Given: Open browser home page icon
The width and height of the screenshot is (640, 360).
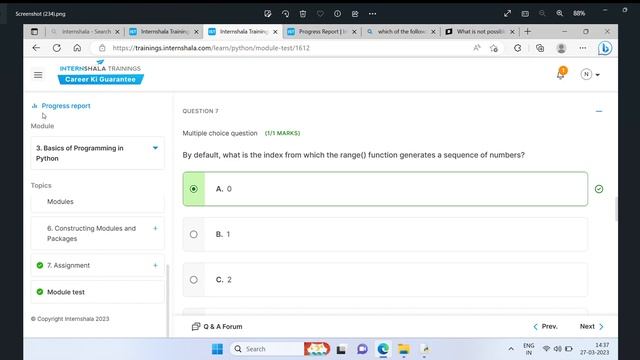Looking at the screenshot, I should pyautogui.click(x=77, y=48).
